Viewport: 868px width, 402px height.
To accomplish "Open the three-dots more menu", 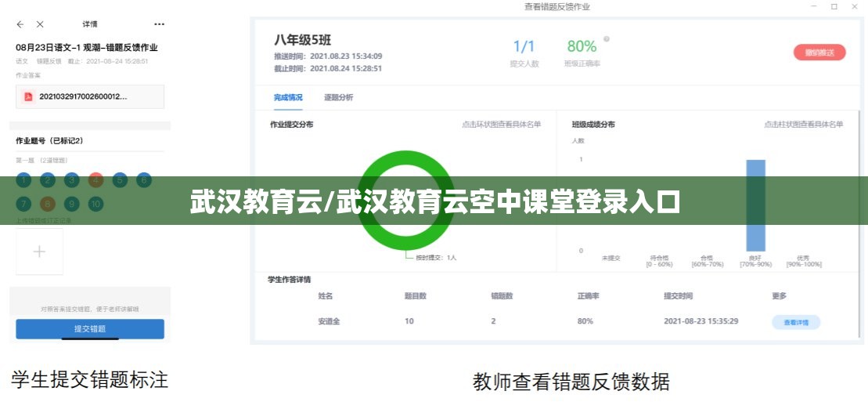I will 160,24.
